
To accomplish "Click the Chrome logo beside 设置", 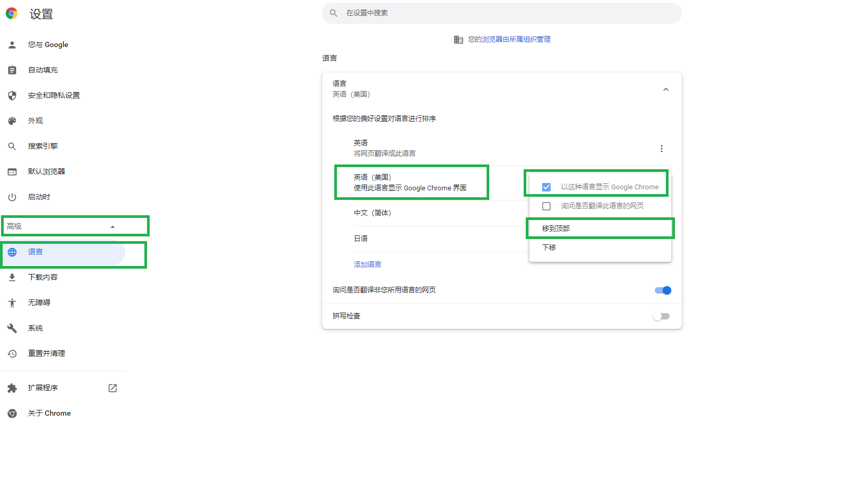I will point(12,14).
